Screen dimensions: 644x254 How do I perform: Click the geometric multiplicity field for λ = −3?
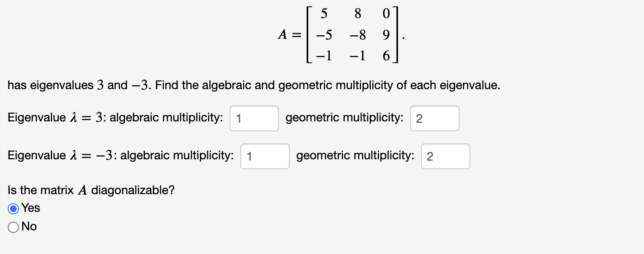(x=445, y=156)
